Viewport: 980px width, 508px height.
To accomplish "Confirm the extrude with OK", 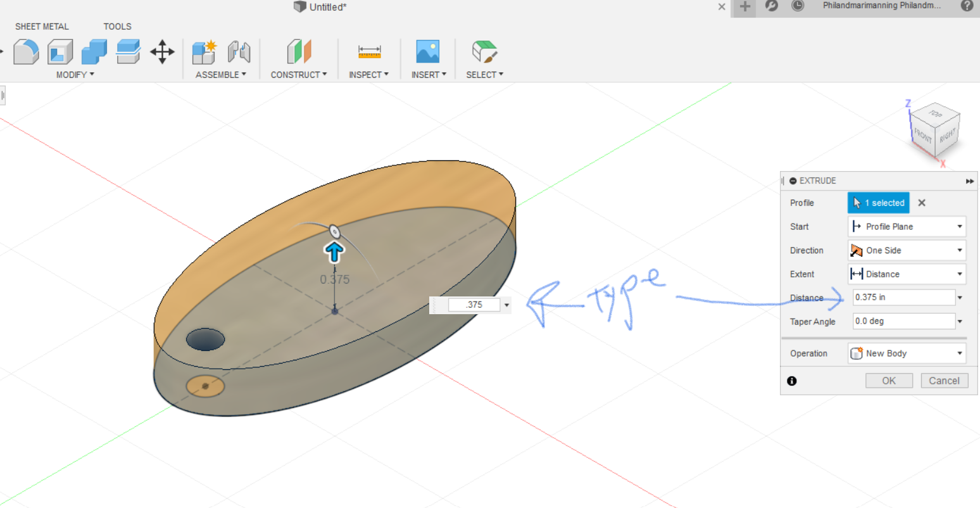I will pos(889,380).
